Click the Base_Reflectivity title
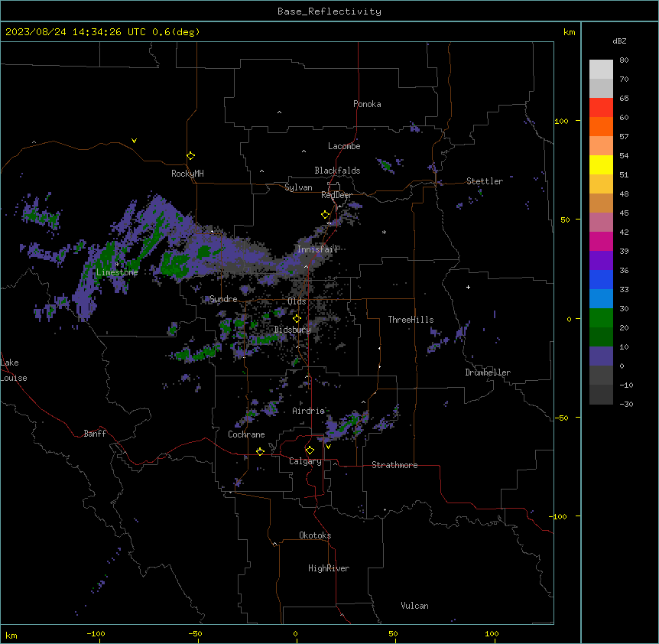659x644 pixels. tap(329, 11)
